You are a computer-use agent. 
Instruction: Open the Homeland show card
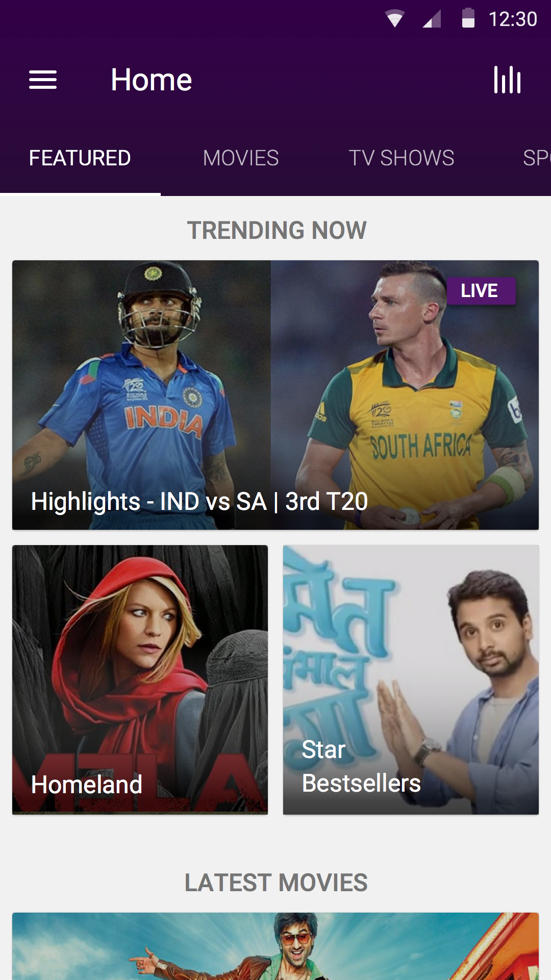(x=140, y=679)
